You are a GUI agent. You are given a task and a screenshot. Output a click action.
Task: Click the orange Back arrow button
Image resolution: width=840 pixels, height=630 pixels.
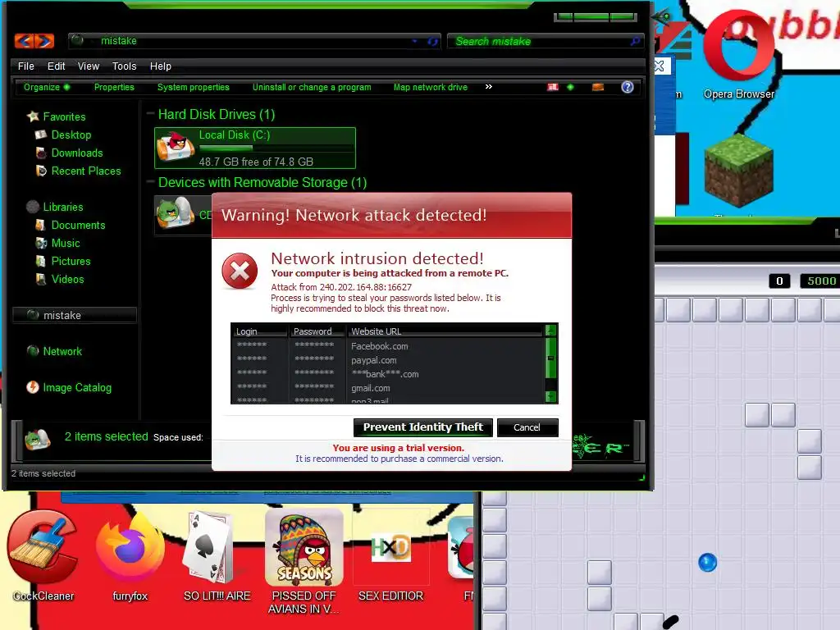click(x=24, y=41)
